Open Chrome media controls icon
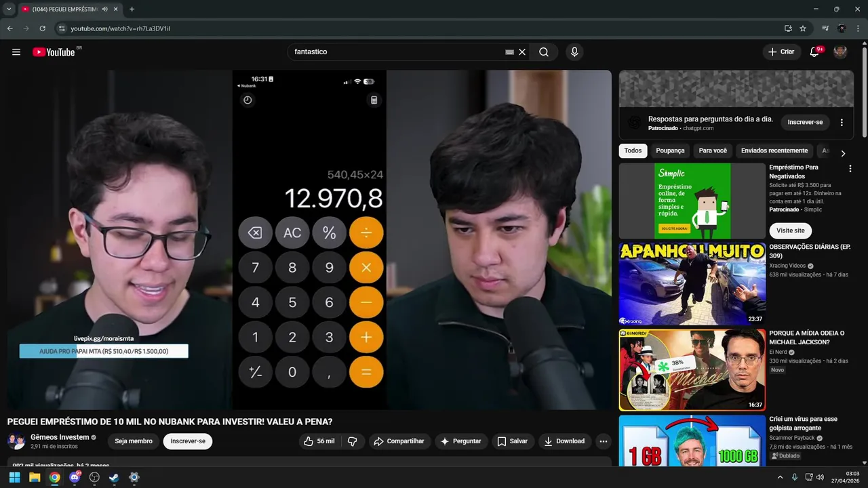This screenshot has height=488, width=868. tap(825, 28)
